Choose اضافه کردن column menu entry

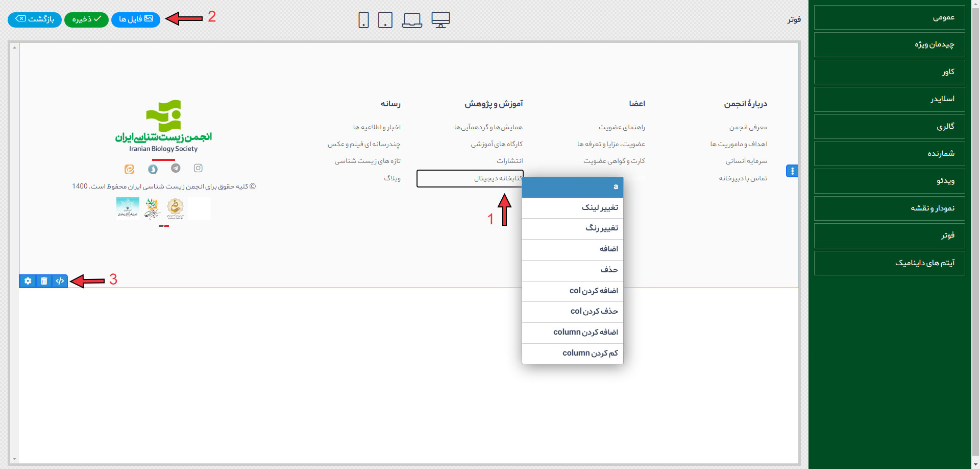[573, 333]
